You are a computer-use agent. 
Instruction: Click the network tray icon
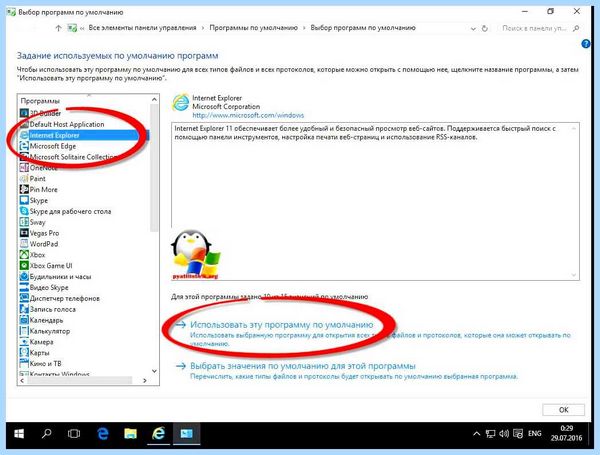pos(490,434)
